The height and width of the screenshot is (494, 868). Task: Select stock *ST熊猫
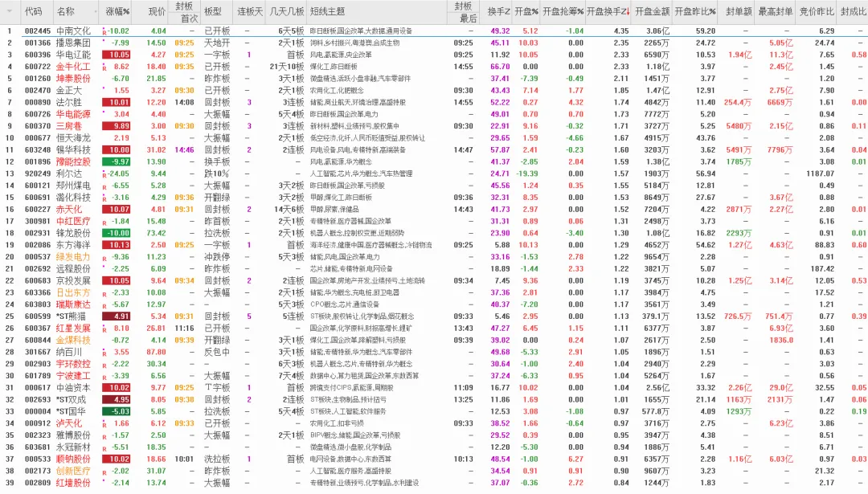coord(71,316)
